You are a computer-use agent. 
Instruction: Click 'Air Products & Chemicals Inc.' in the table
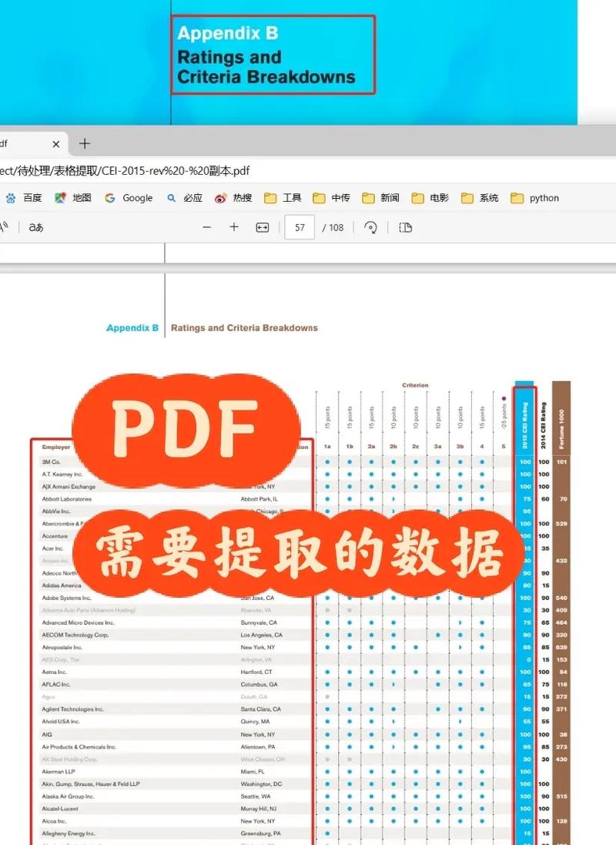[x=79, y=747]
